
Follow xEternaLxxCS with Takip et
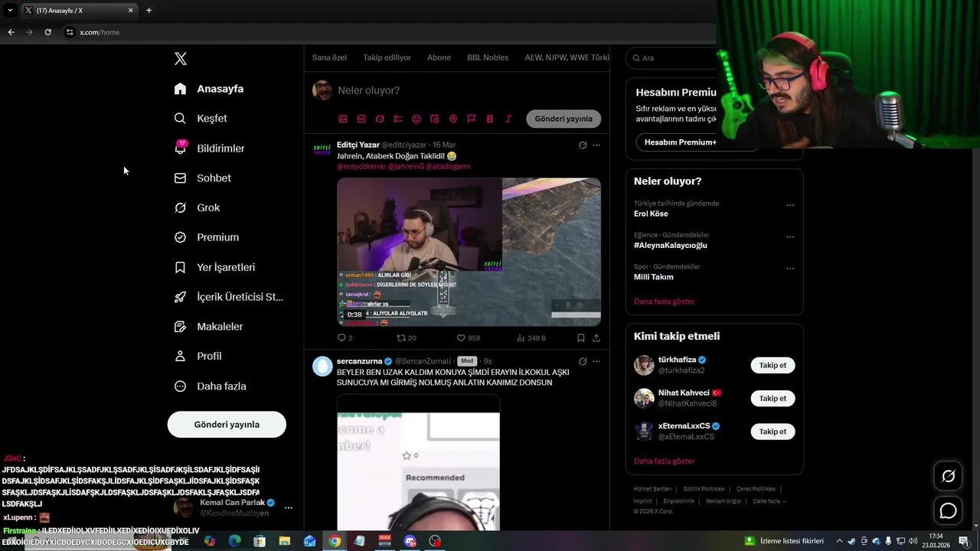[773, 432]
